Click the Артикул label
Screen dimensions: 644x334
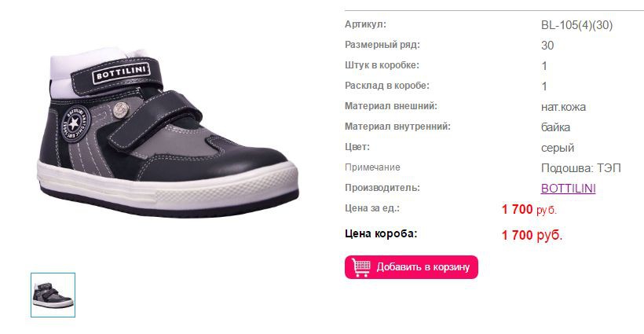[365, 24]
